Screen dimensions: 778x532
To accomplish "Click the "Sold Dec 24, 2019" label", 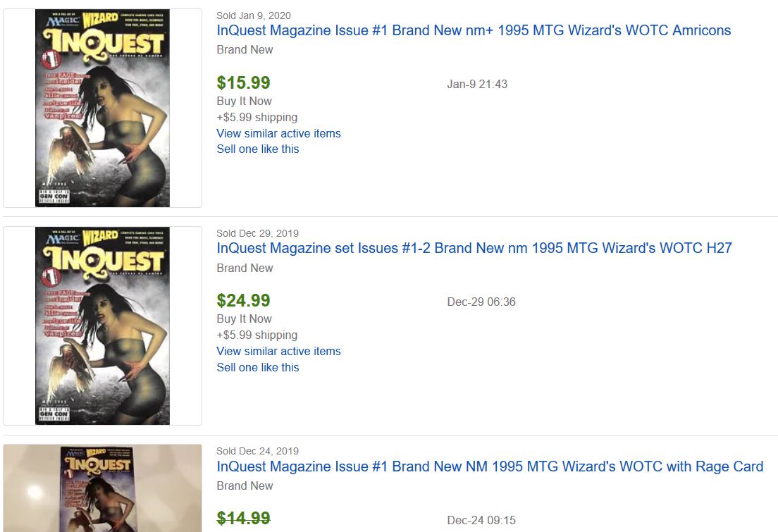I will pyautogui.click(x=257, y=451).
